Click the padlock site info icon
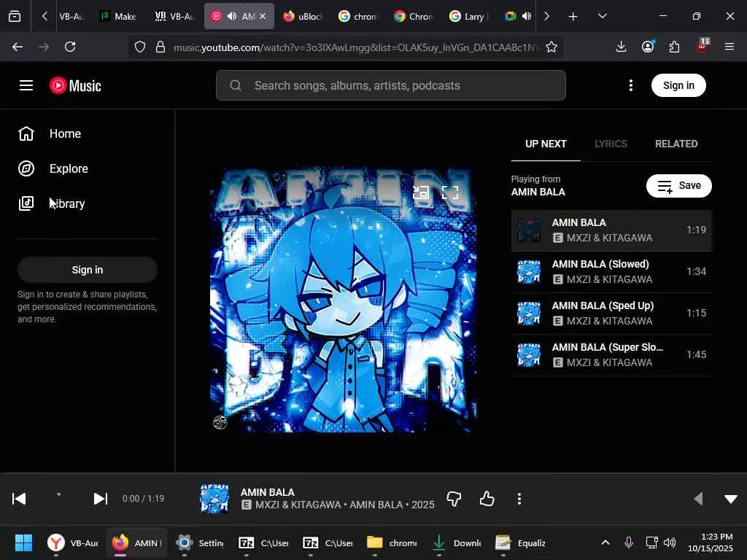Image resolution: width=747 pixels, height=560 pixels. pos(160,47)
